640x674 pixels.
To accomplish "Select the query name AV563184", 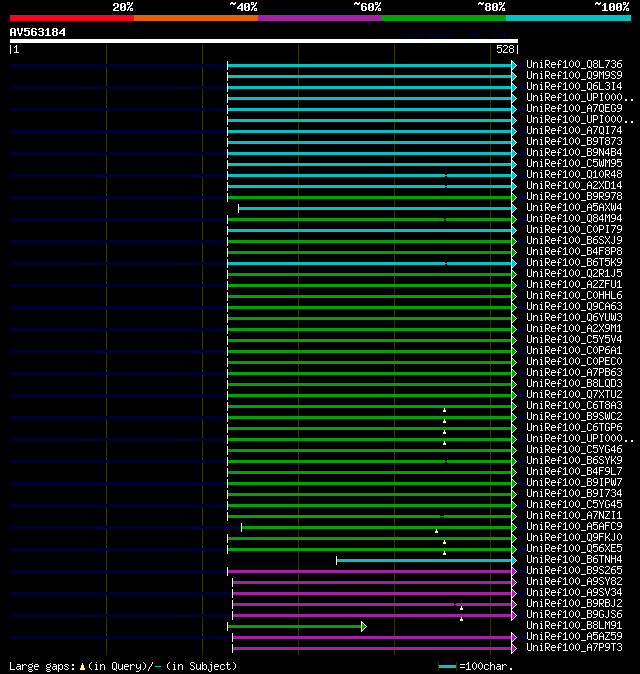I will (x=37, y=32).
